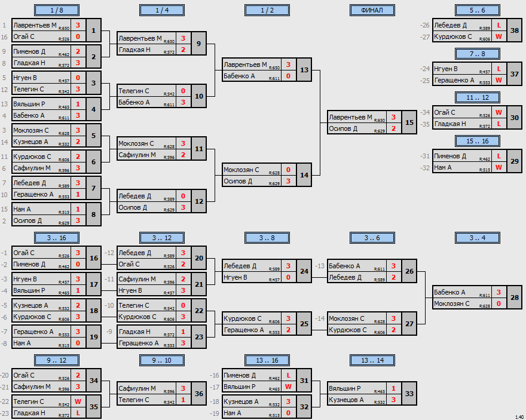Click Осипов Д in final match 15

pos(343,128)
